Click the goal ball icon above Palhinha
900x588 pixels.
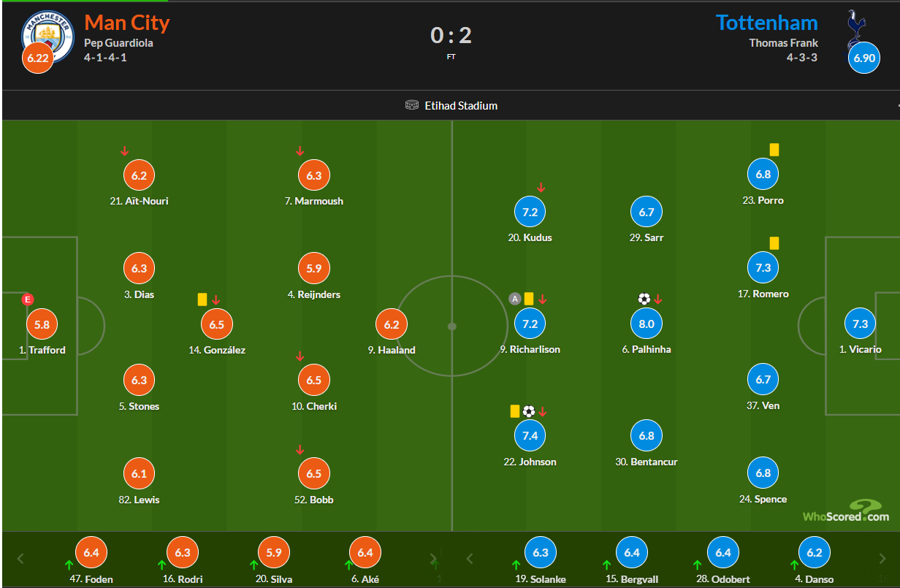point(644,299)
